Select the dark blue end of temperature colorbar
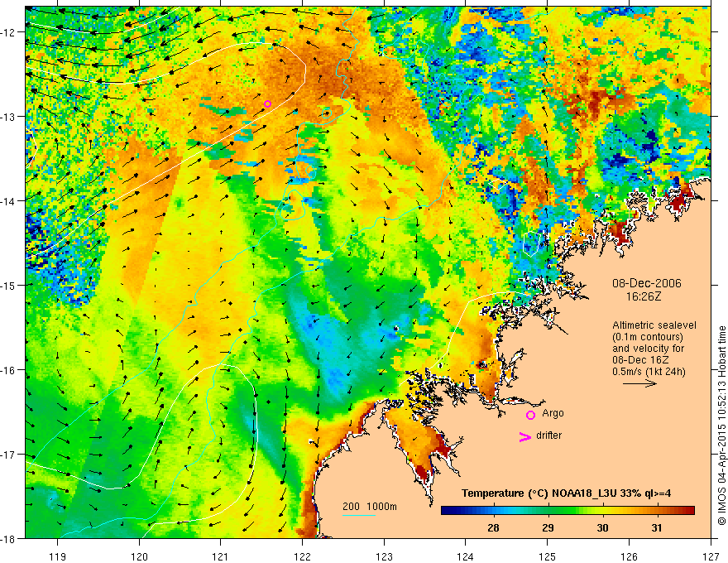The image size is (728, 563). pos(450,510)
